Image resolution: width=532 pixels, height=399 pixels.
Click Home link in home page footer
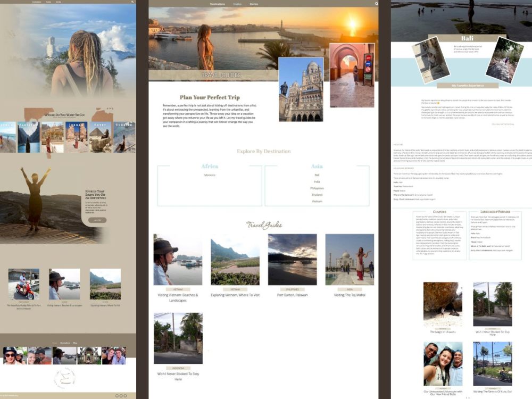55,343
